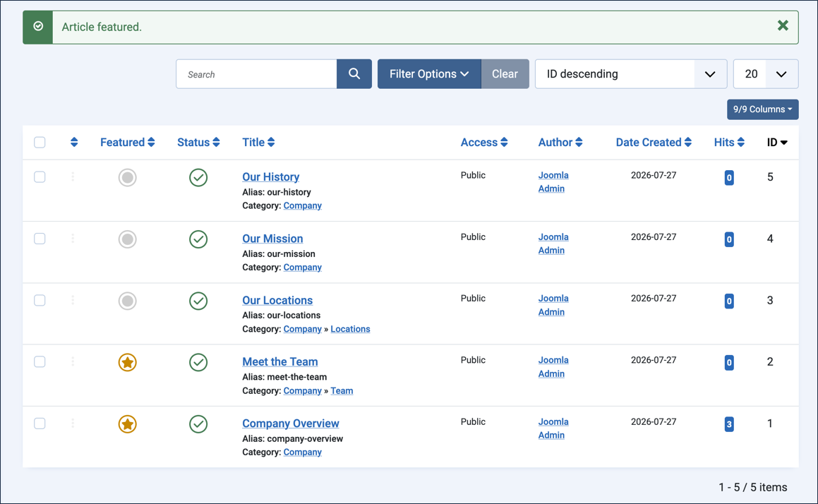The height and width of the screenshot is (504, 818).
Task: Open Joomla Admin author in Our History row
Action: (553, 181)
